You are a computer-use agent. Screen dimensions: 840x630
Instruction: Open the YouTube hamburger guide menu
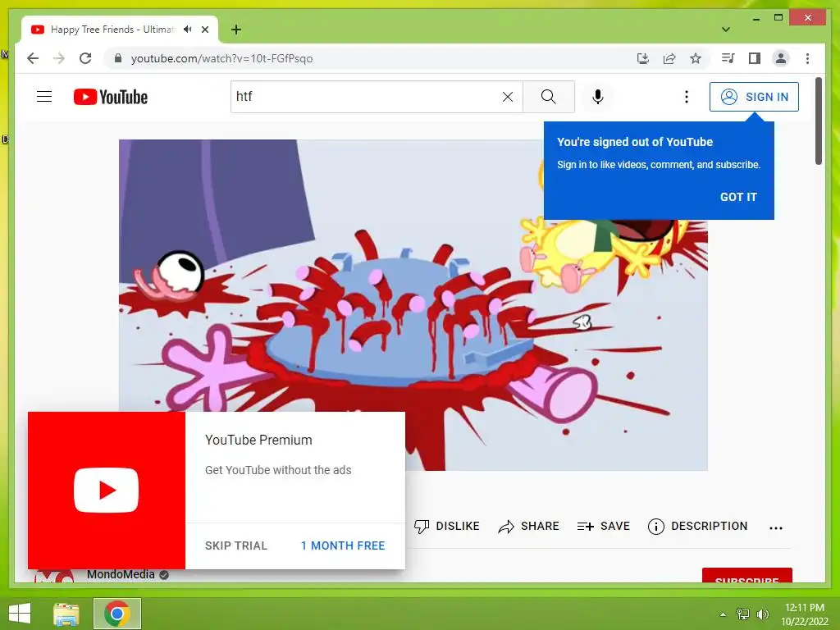(44, 97)
